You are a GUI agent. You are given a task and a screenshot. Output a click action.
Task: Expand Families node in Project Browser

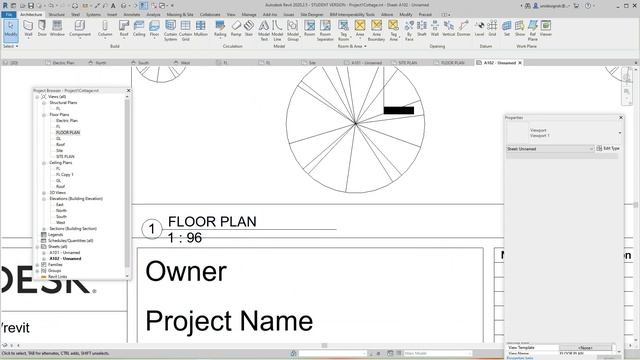click(37, 264)
